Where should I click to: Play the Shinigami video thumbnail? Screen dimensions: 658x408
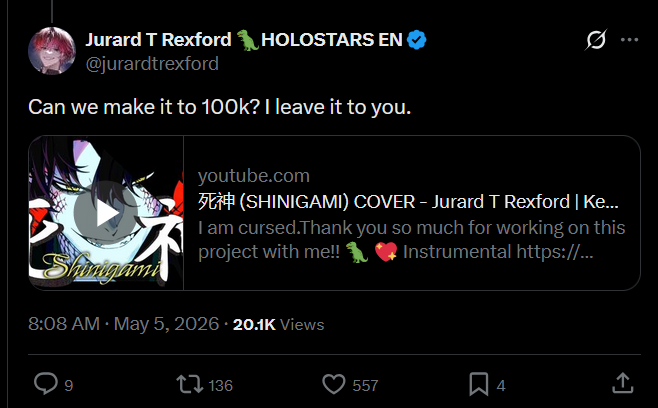106,213
